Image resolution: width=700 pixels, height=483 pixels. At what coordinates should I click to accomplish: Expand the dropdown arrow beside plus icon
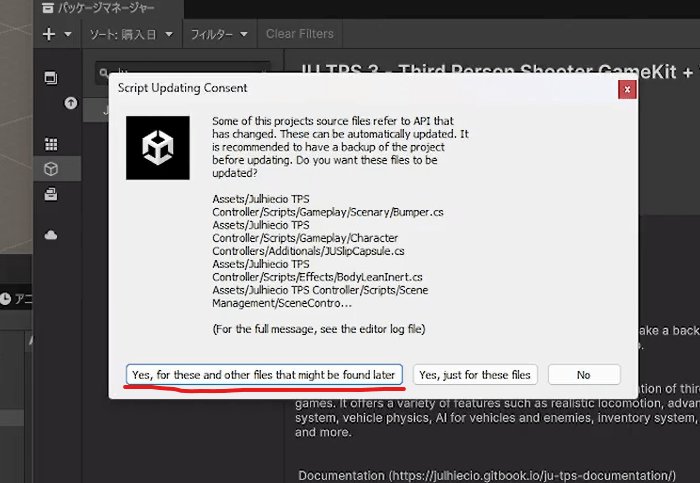click(68, 34)
